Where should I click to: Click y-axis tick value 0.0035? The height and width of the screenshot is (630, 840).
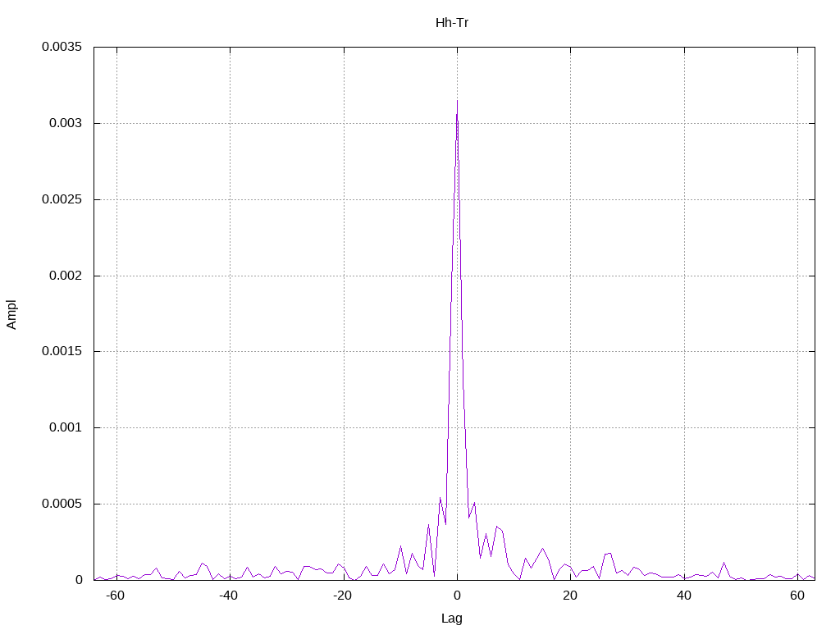point(62,47)
